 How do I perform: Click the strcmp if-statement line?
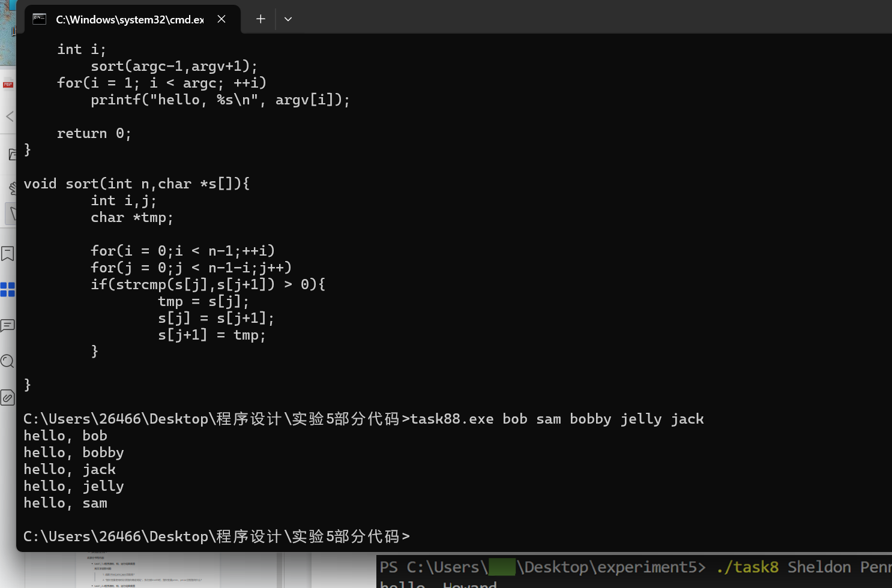(208, 284)
